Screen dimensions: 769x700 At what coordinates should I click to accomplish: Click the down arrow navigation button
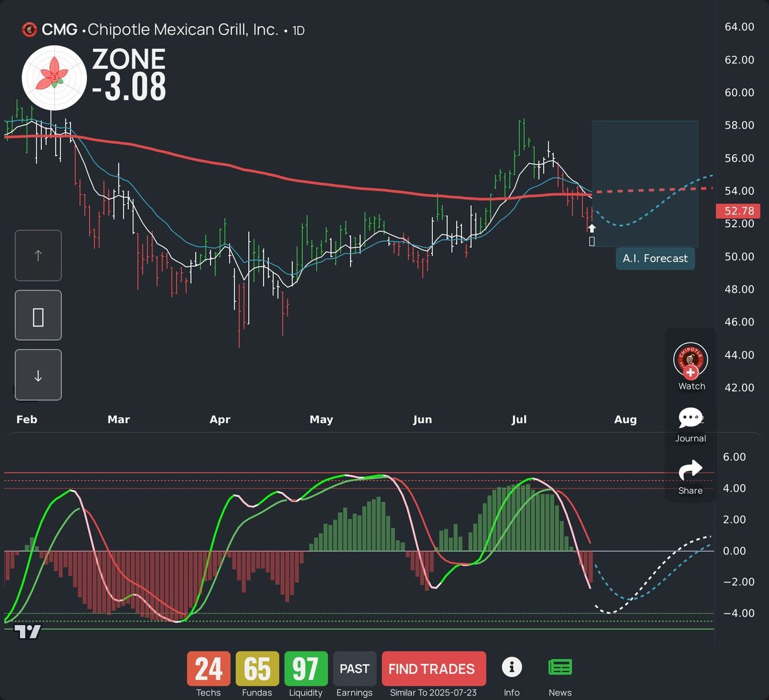(38, 375)
